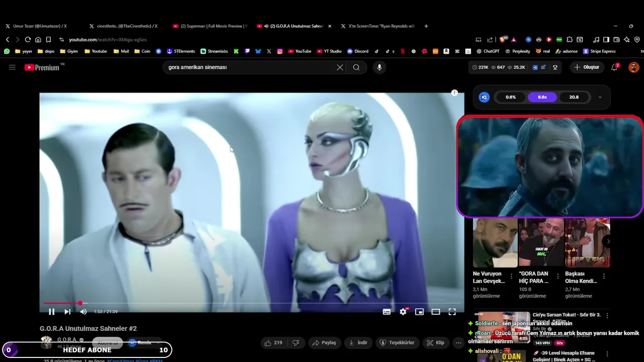644x362 pixels.
Task: Click the Paylaş share button
Action: pos(324,342)
